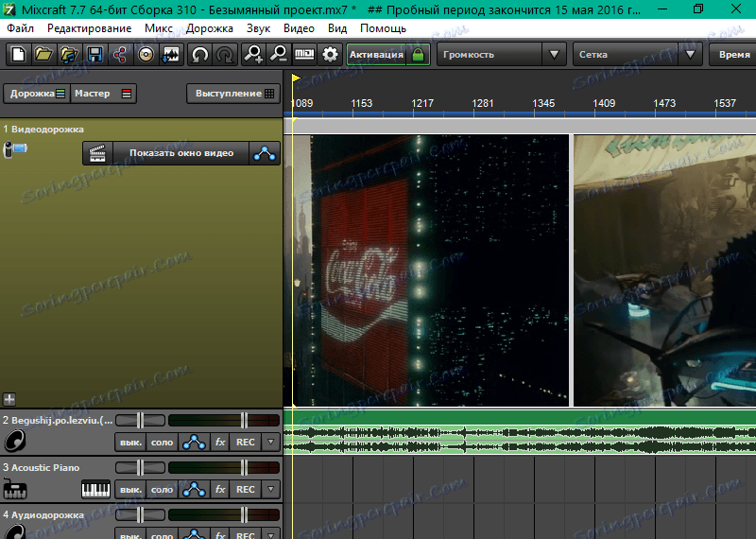Zoom in with the magnifier plus icon
756x539 pixels.
tap(253, 55)
